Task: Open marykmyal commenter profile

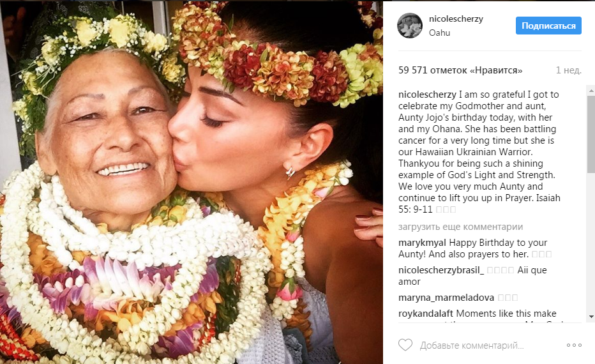Action: pyautogui.click(x=422, y=243)
